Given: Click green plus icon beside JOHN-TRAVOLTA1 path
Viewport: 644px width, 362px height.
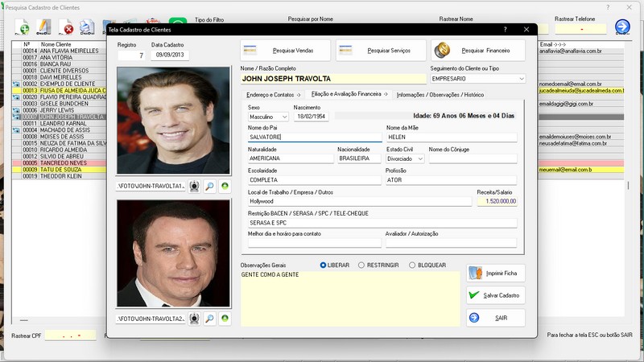Looking at the screenshot, I should tap(225, 187).
